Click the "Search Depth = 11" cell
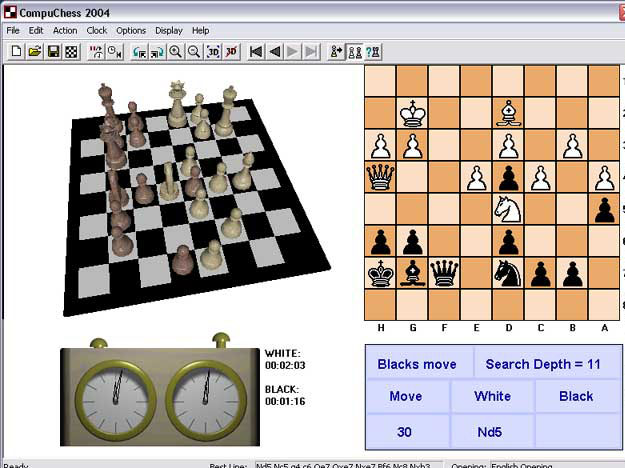The image size is (625, 468). [x=543, y=364]
